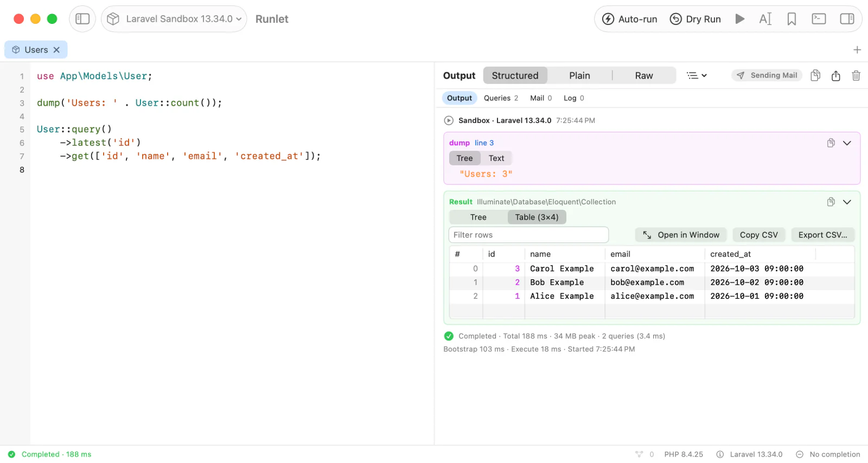
Task: Click the sandbox run indicator icon
Action: click(x=449, y=120)
